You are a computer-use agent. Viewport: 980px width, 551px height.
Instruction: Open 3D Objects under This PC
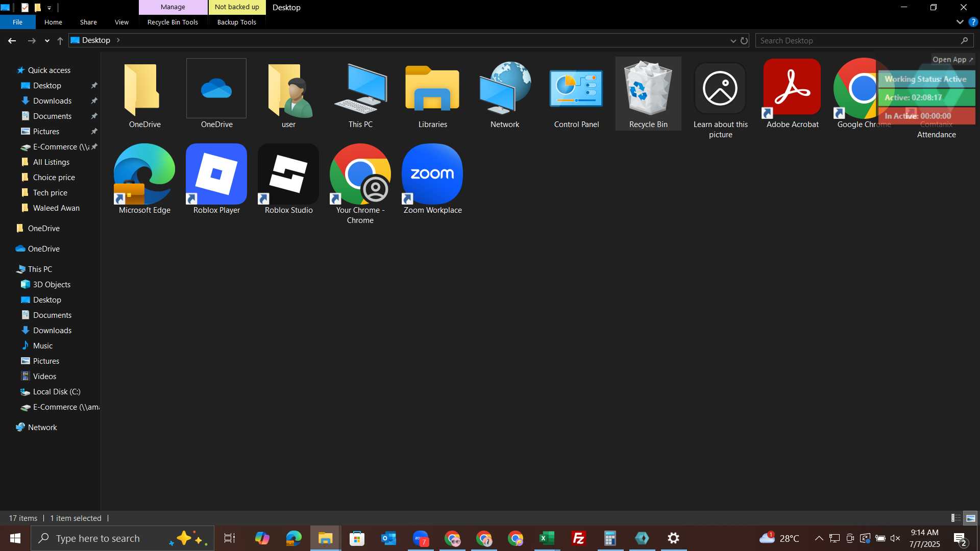[52, 285]
